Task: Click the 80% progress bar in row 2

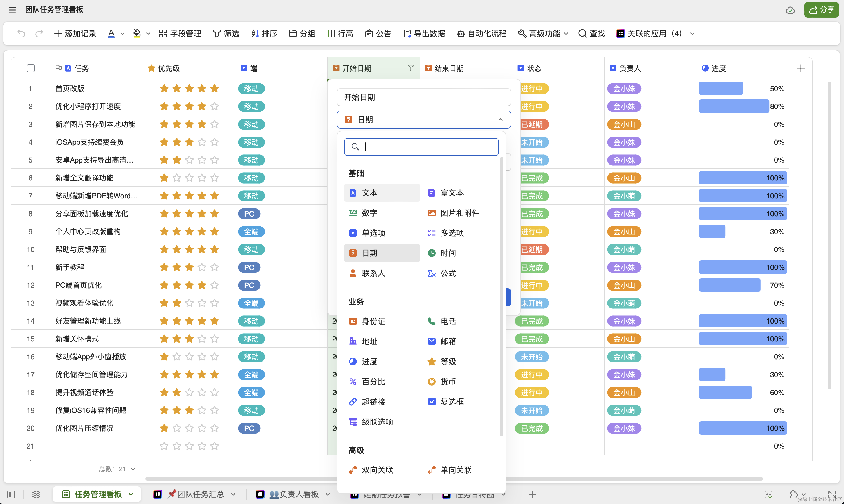Action: point(734,106)
